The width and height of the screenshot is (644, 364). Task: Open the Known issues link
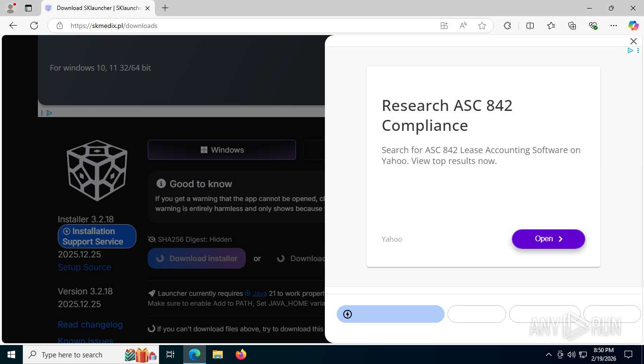click(85, 340)
